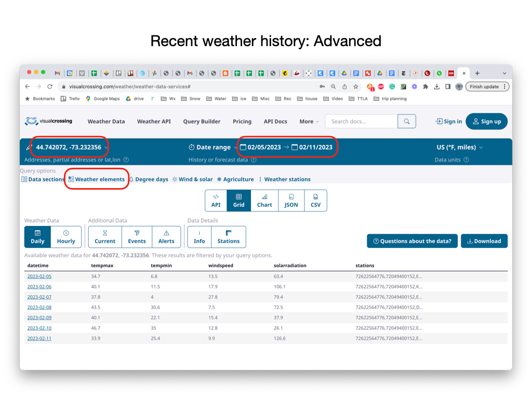Open the API output view

coord(216,201)
